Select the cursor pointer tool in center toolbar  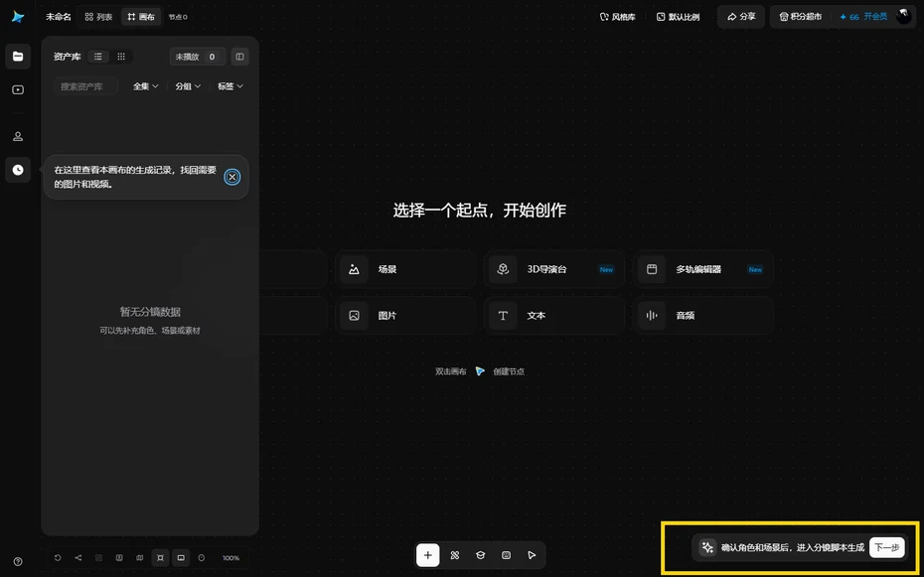click(532, 555)
